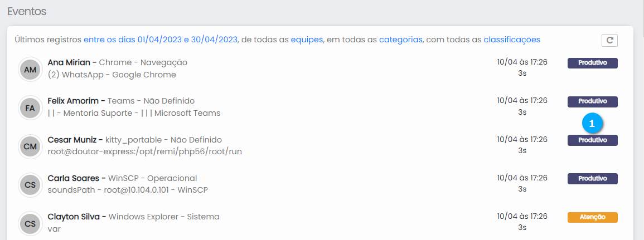Open the date range filter link
The height and width of the screenshot is (240, 644).
tap(161, 40)
